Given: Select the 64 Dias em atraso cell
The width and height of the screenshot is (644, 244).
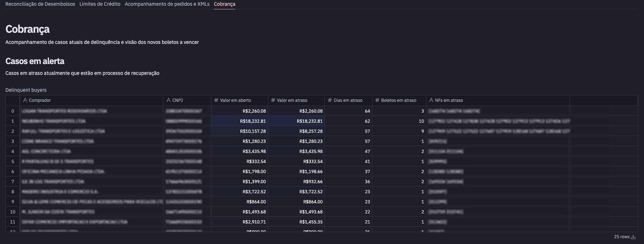Looking at the screenshot, I should tap(348, 111).
